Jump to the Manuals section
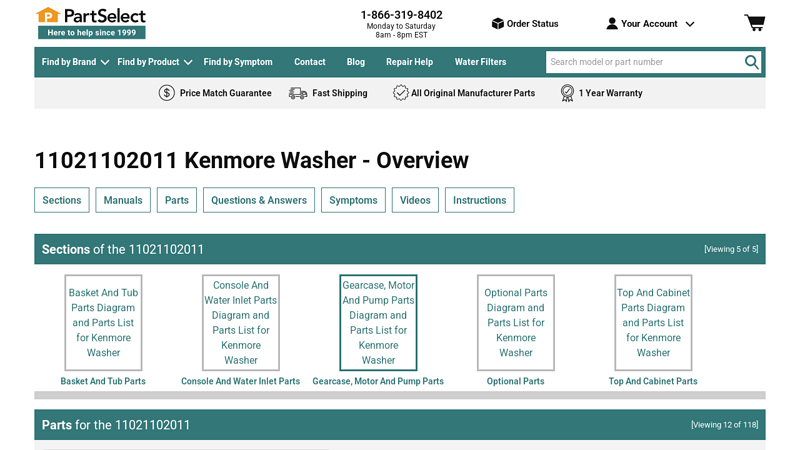This screenshot has width=800, height=450. pyautogui.click(x=123, y=200)
